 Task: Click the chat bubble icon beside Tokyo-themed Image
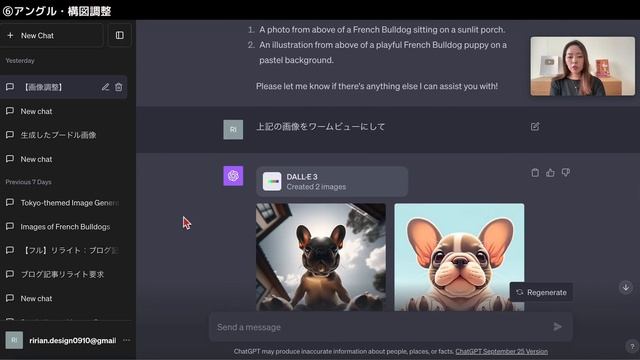click(x=10, y=202)
